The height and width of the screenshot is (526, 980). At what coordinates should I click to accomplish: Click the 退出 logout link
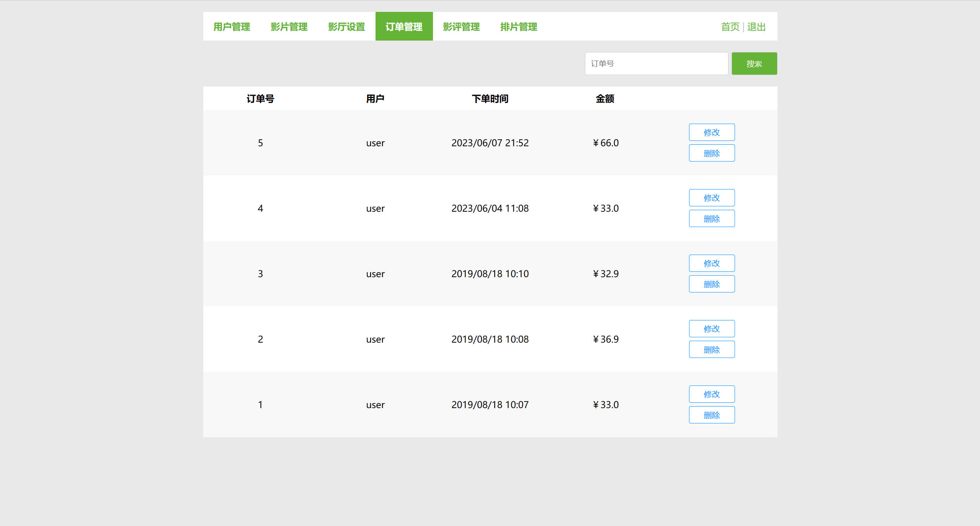(x=756, y=27)
